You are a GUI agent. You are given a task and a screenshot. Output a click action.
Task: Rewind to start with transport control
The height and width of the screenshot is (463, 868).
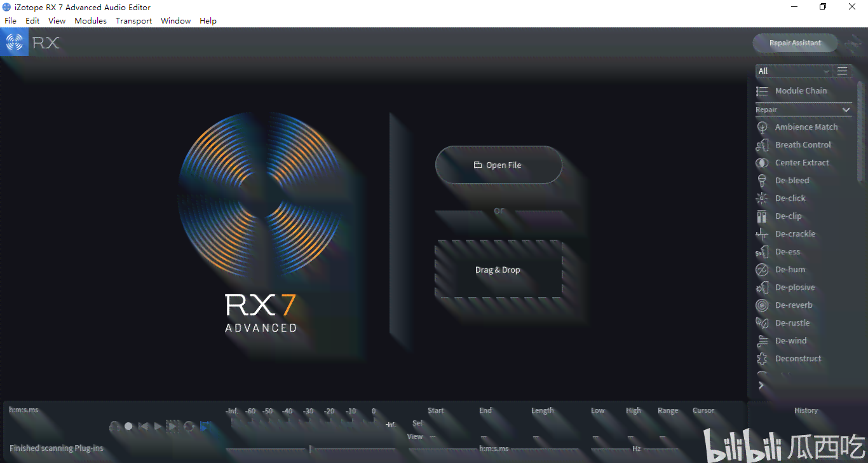click(x=144, y=426)
